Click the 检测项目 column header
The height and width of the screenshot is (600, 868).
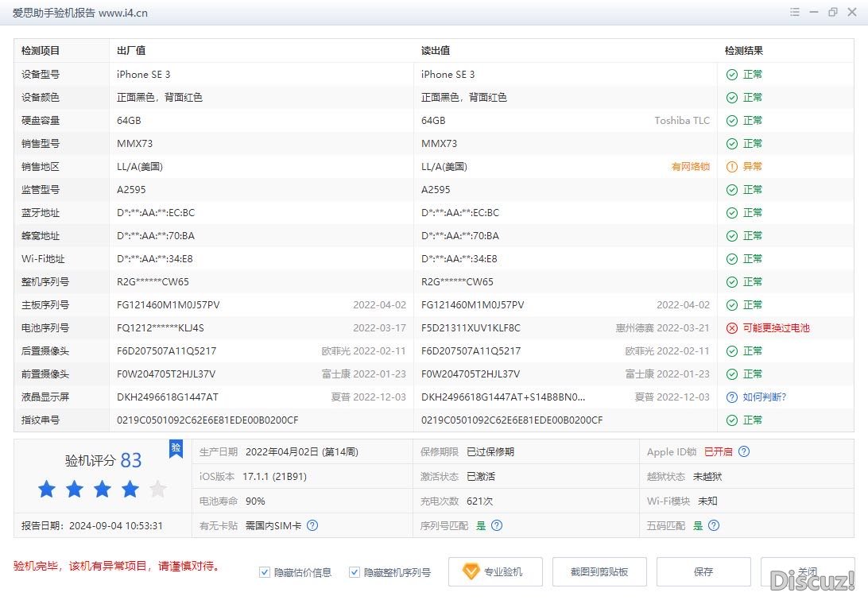coord(41,51)
